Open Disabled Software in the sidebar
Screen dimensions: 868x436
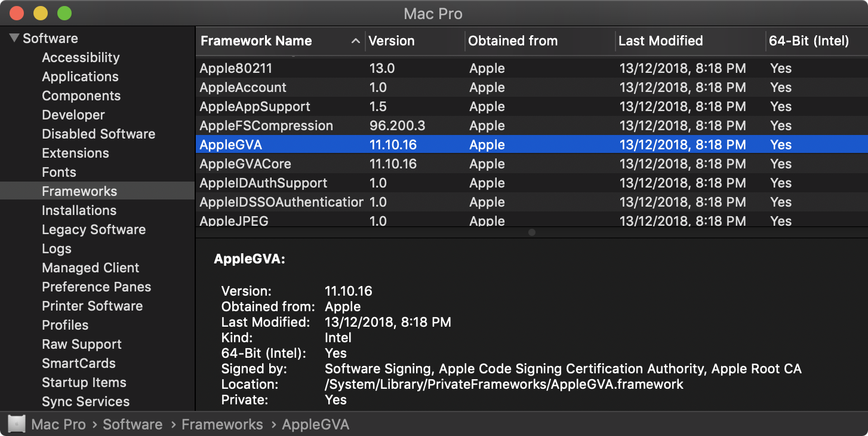(x=99, y=134)
